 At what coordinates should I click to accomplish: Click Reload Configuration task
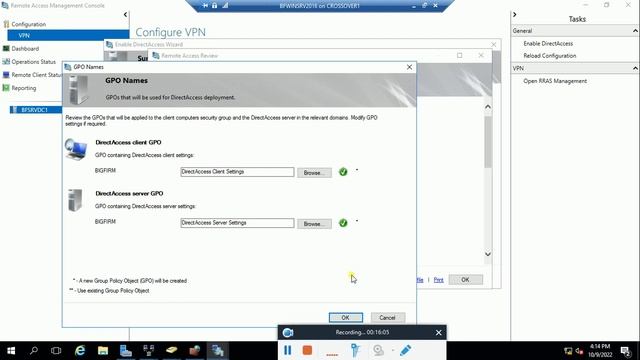(550, 56)
